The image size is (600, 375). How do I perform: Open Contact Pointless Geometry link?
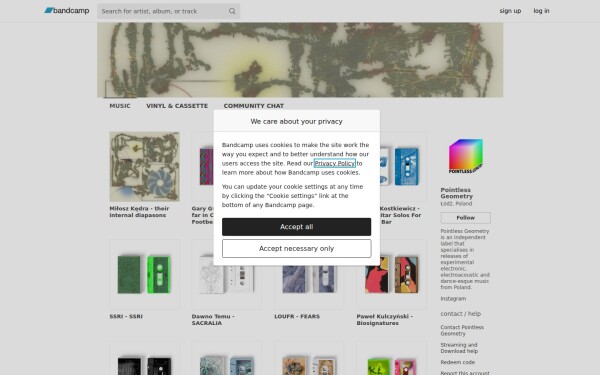(462, 330)
